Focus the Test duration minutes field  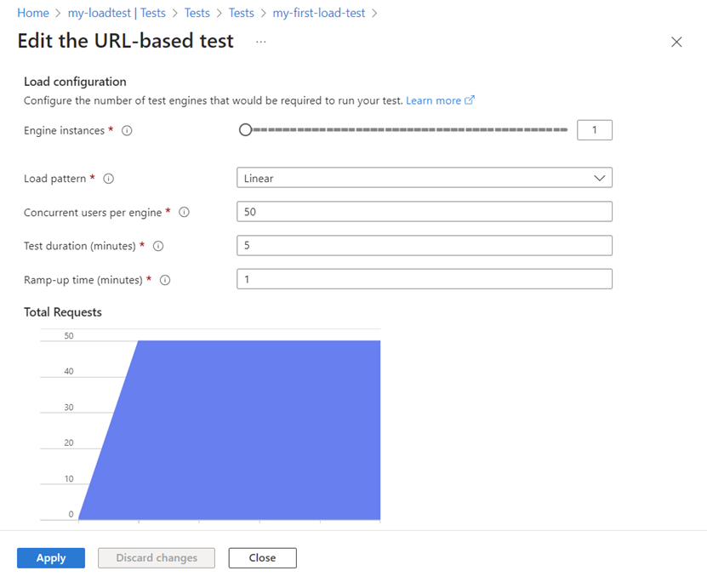[424, 246]
